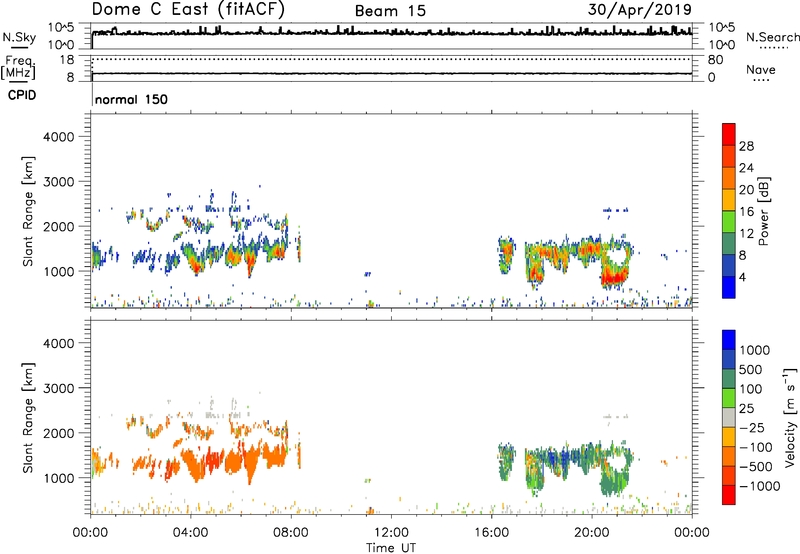Click the '4000' tick of the power panel
This screenshot has width=800, height=554.
point(59,137)
